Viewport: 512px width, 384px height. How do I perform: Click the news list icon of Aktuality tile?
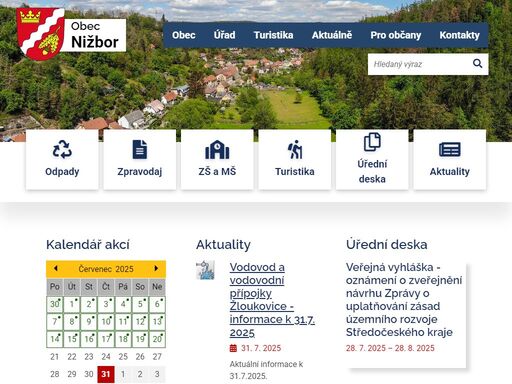(450, 149)
